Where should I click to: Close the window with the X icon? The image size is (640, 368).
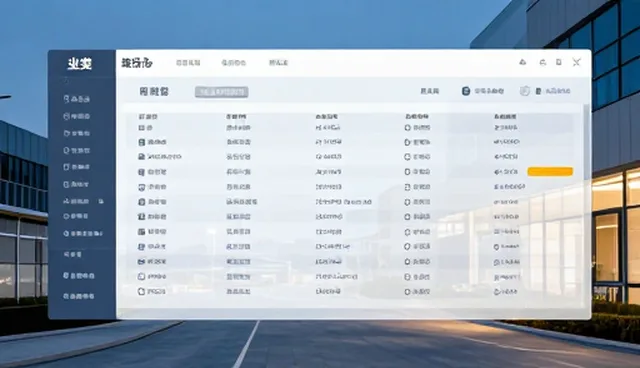[576, 62]
